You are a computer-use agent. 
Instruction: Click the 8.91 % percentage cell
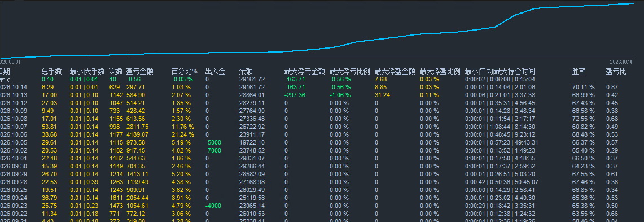[181, 198]
